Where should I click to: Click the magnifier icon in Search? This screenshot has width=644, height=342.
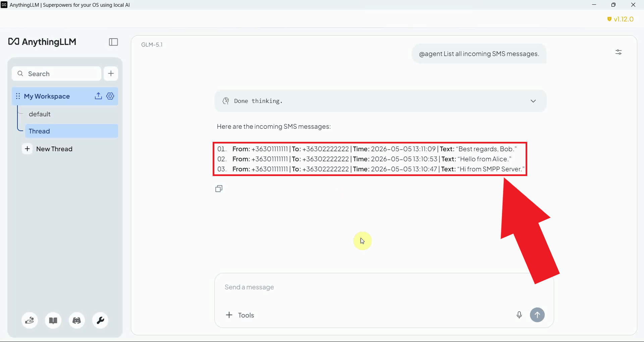tap(20, 73)
